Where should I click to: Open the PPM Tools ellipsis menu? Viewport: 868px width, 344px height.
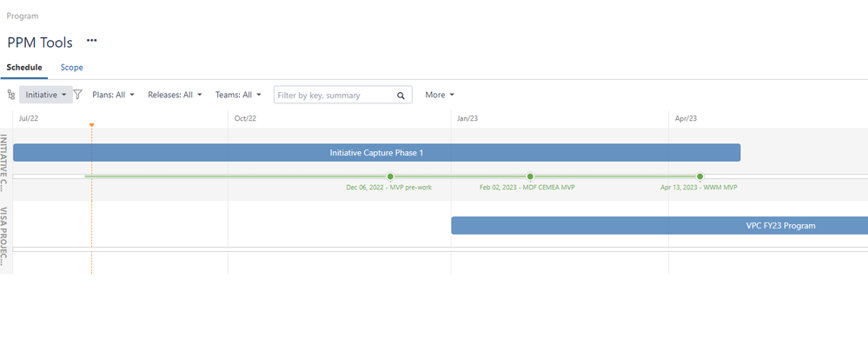92,41
